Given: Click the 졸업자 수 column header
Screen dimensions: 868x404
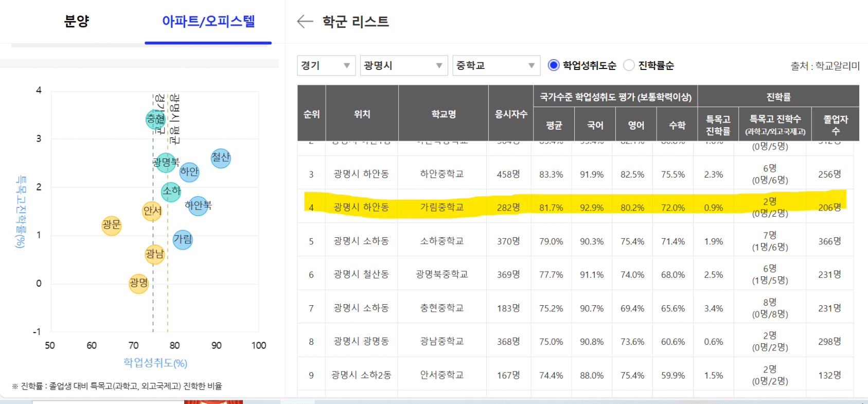Looking at the screenshot, I should 836,125.
